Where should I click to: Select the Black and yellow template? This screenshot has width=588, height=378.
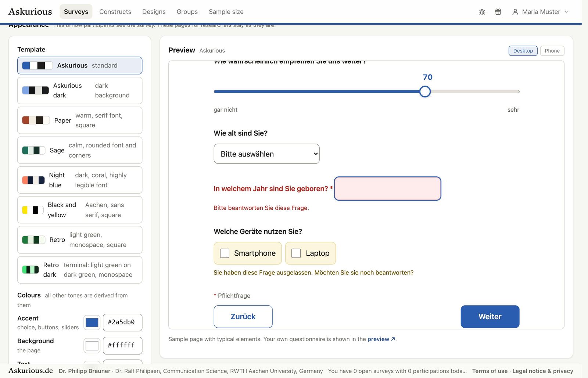click(x=80, y=210)
